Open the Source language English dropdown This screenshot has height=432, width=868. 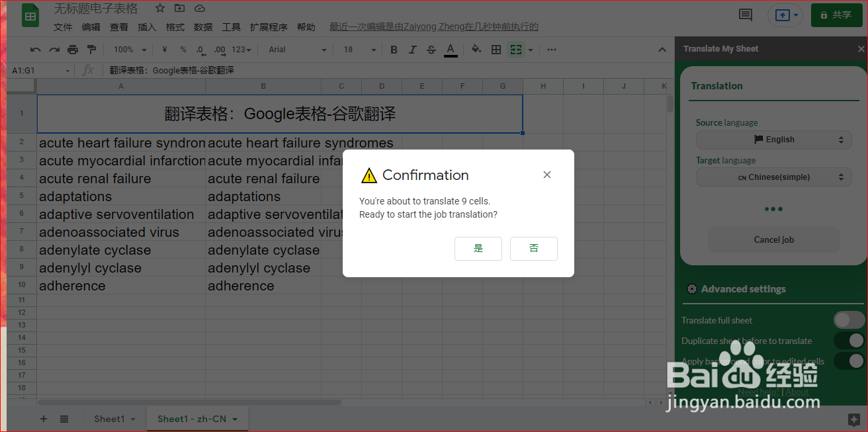tap(773, 140)
